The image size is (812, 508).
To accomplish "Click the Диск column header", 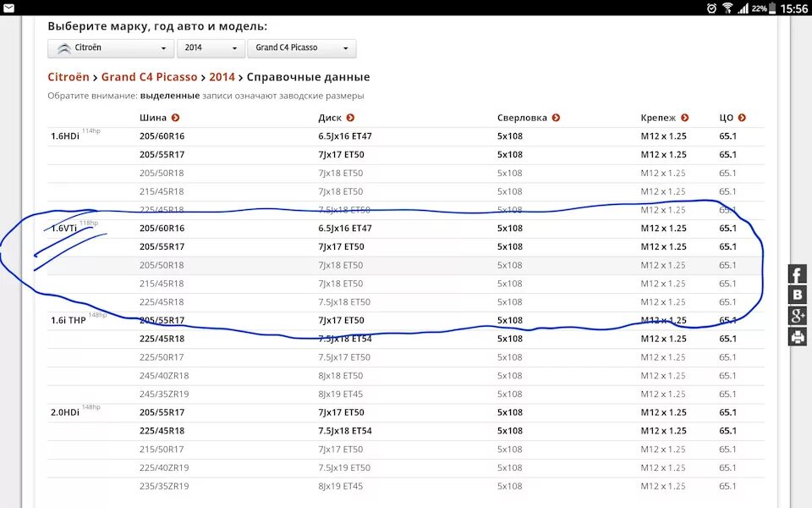I will (330, 118).
